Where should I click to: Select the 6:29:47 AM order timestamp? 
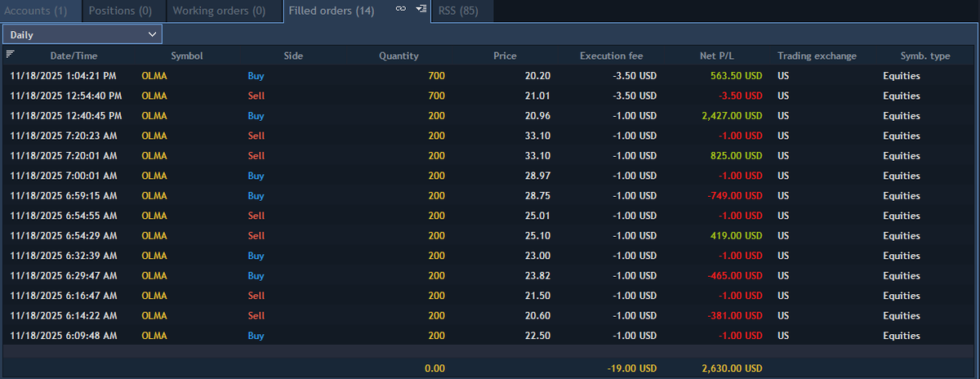[x=64, y=276]
